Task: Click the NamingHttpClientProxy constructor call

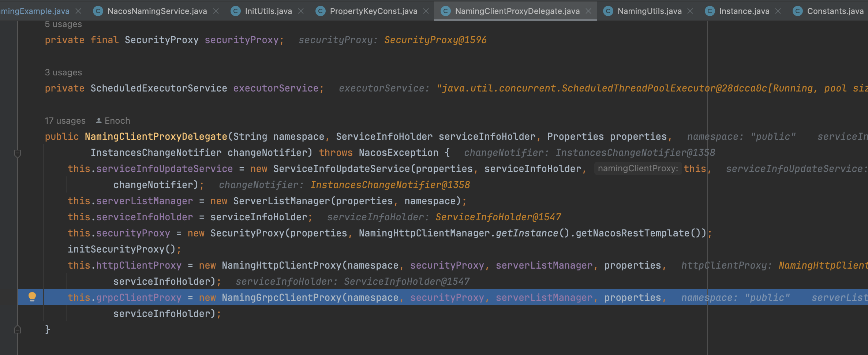Action: (x=282, y=265)
